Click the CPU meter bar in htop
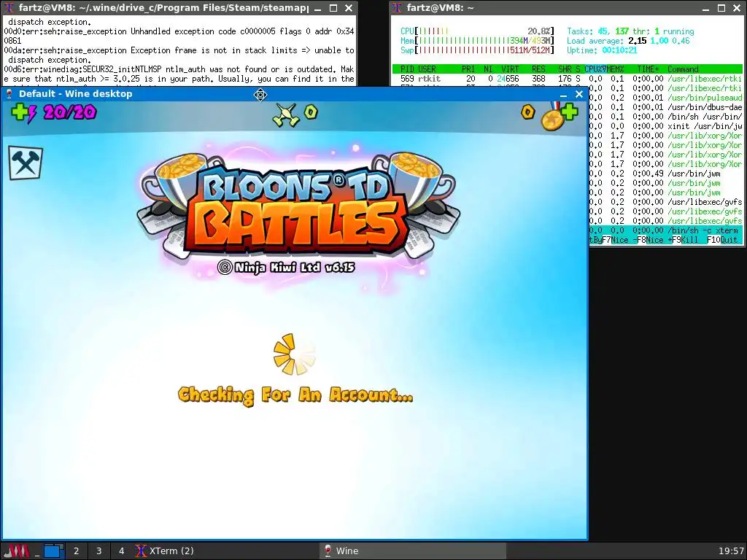 [x=477, y=31]
